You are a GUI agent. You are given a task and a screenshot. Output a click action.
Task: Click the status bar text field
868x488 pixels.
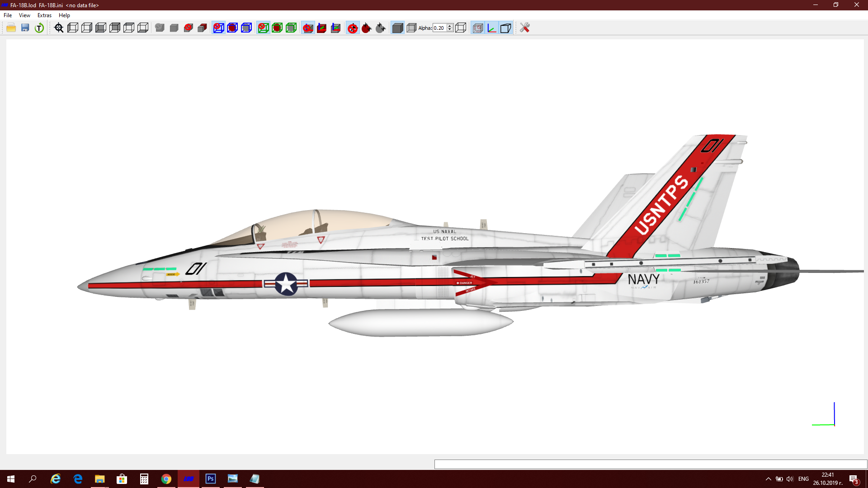pyautogui.click(x=651, y=465)
